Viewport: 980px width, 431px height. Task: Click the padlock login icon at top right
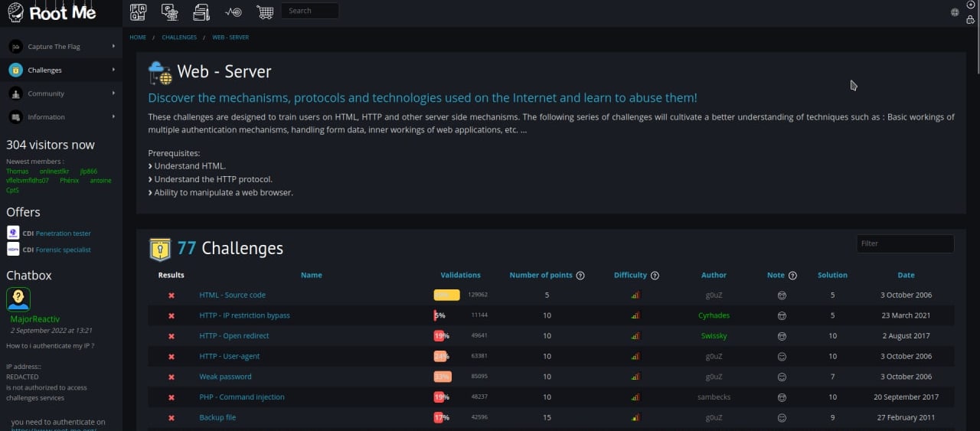click(x=971, y=20)
